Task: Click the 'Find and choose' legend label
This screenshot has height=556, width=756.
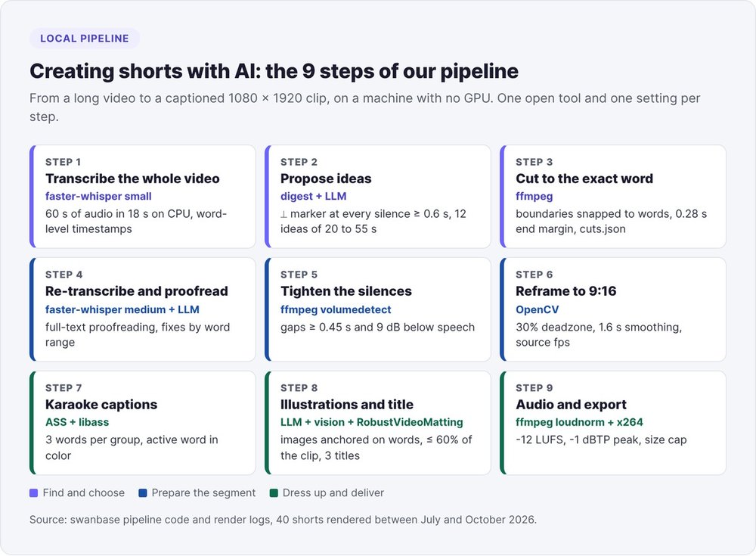Action: (84, 492)
